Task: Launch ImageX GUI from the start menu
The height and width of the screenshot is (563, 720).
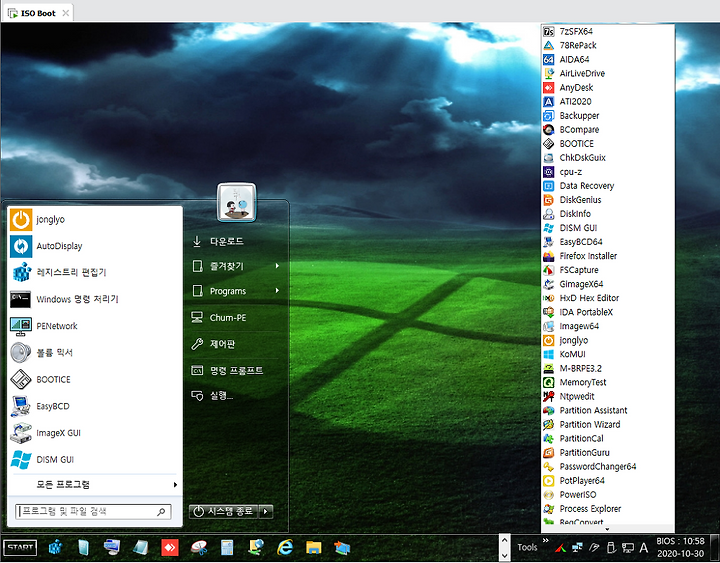Action: (x=95, y=433)
